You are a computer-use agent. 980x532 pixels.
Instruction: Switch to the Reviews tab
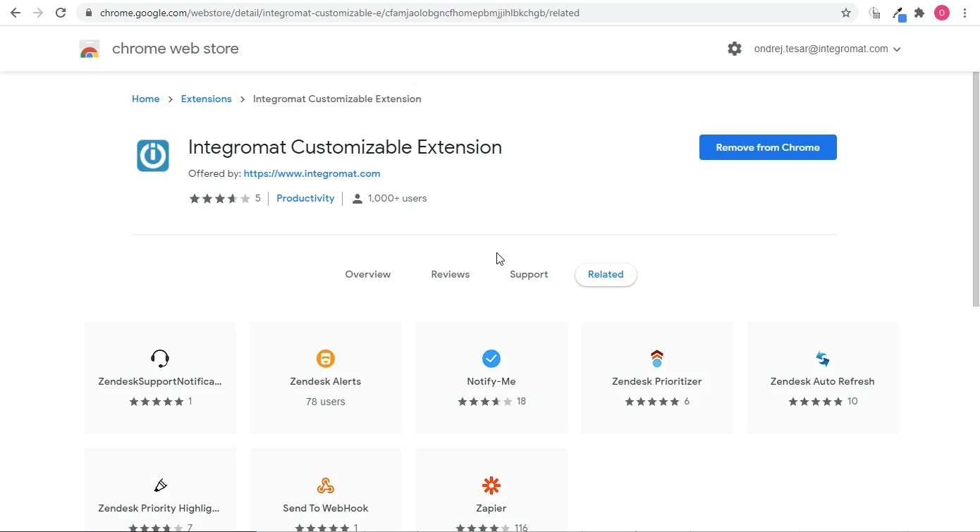(x=451, y=275)
